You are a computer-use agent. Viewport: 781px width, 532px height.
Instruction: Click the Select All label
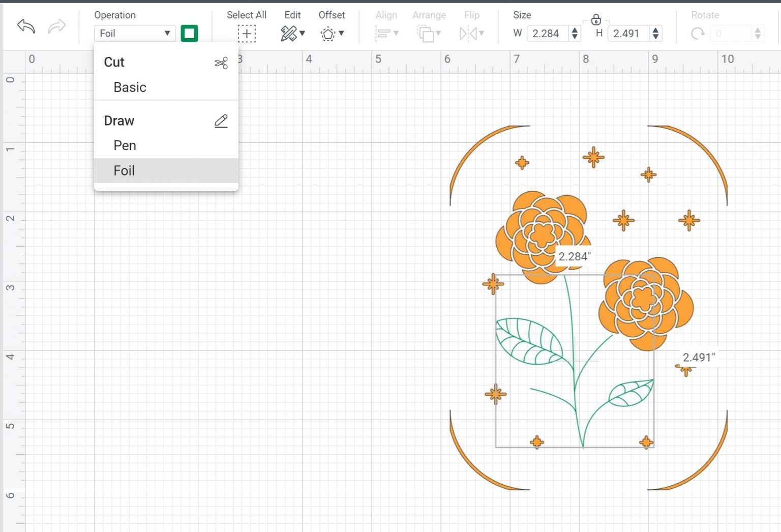246,15
